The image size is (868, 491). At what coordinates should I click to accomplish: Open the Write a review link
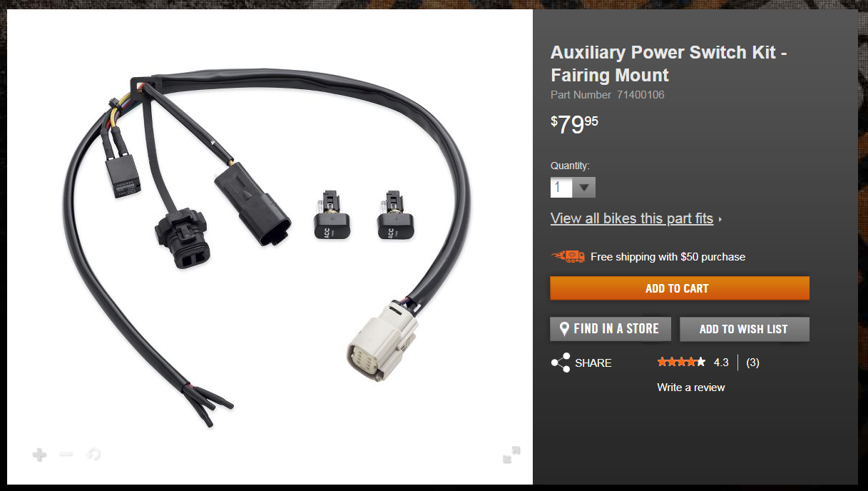tap(690, 388)
